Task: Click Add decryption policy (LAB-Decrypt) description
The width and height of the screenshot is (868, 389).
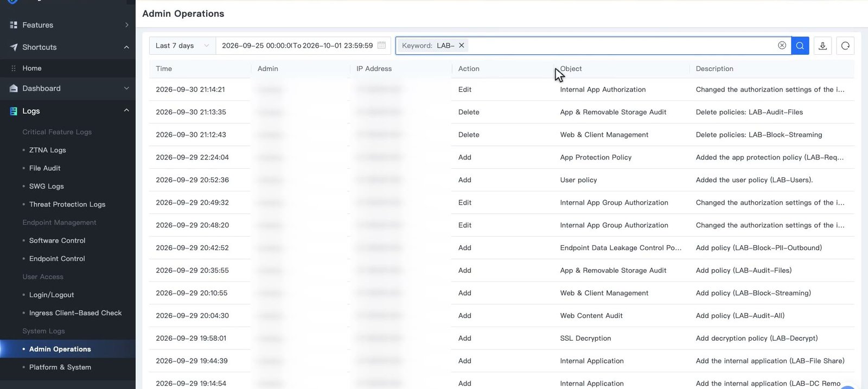Action: 757,338
